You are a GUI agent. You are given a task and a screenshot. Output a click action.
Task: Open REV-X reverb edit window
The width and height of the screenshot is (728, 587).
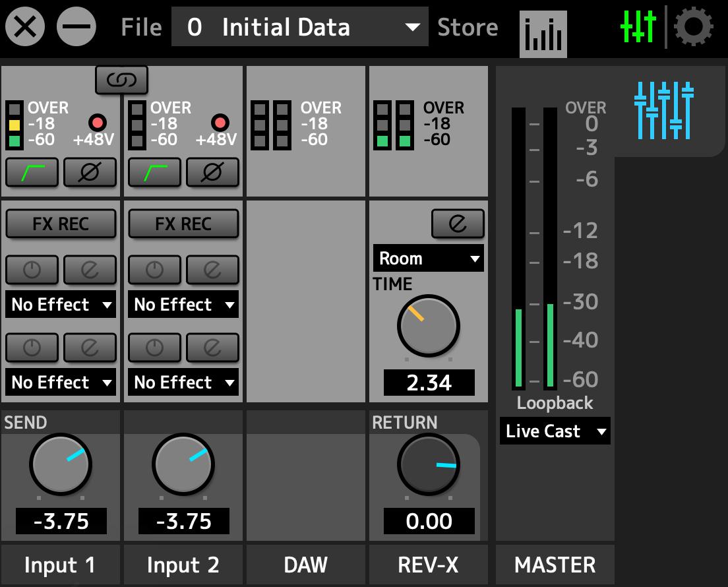[x=458, y=224]
